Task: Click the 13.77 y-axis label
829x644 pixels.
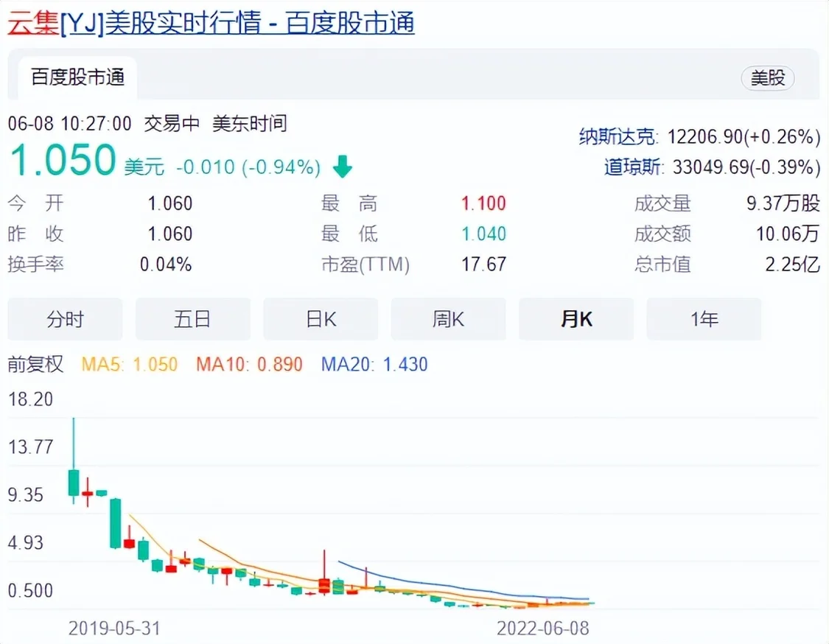Action: tap(31, 447)
